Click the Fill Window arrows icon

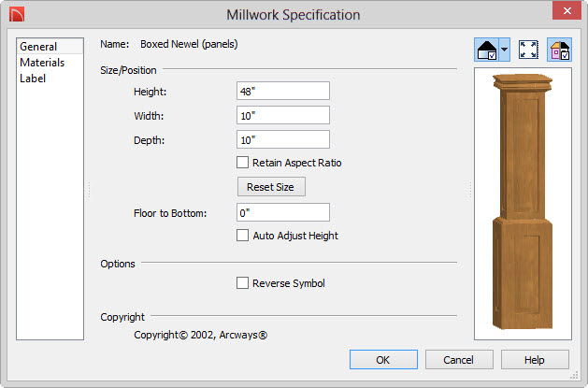pos(528,50)
